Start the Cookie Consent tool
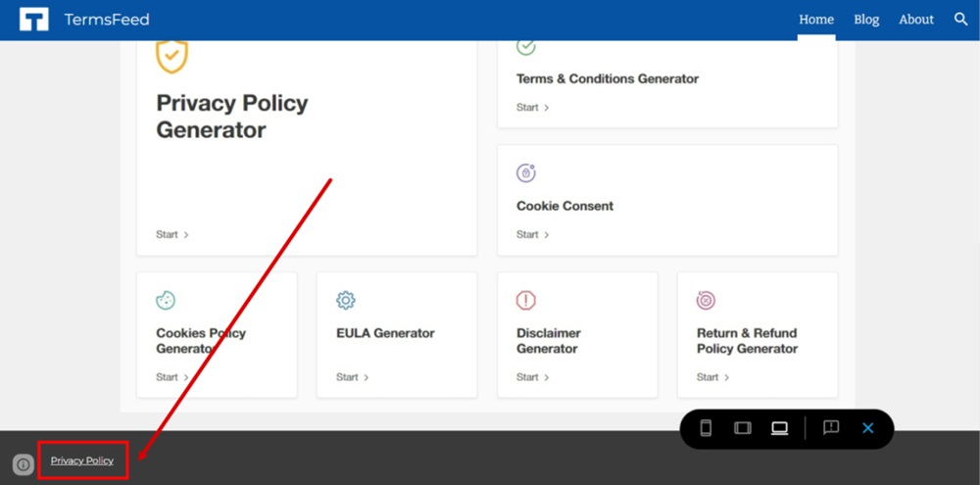Screen dimensions: 980x485 [x=532, y=234]
